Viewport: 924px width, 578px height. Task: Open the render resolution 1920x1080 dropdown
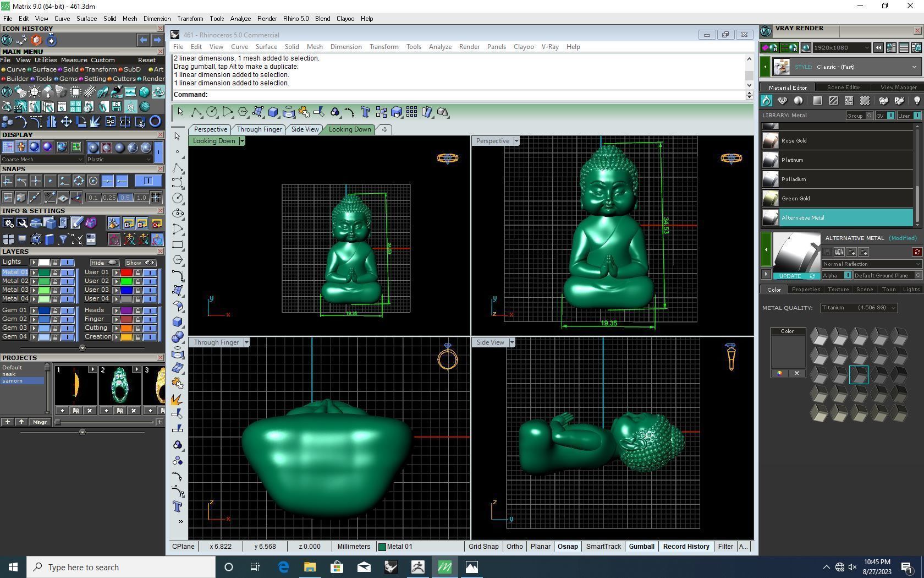842,48
